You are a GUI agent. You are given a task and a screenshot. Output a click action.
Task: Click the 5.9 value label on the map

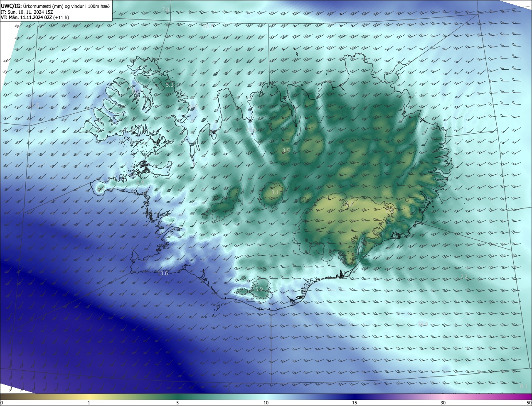click(259, 289)
